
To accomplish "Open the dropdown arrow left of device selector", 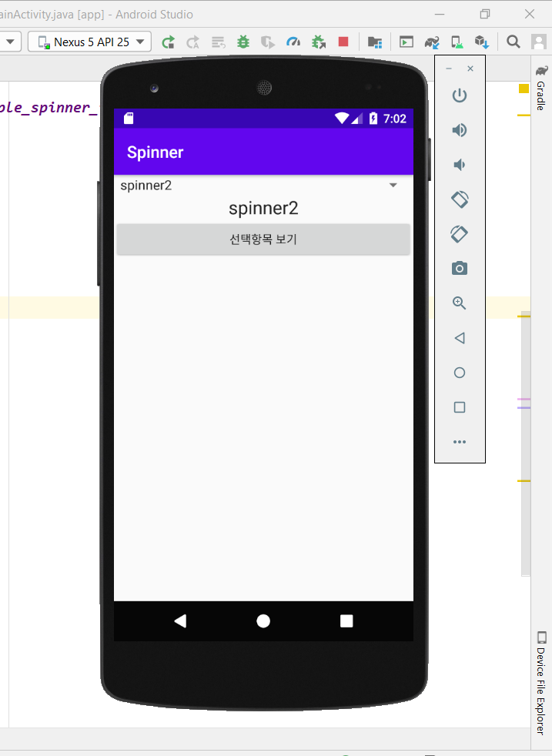I will (x=10, y=42).
